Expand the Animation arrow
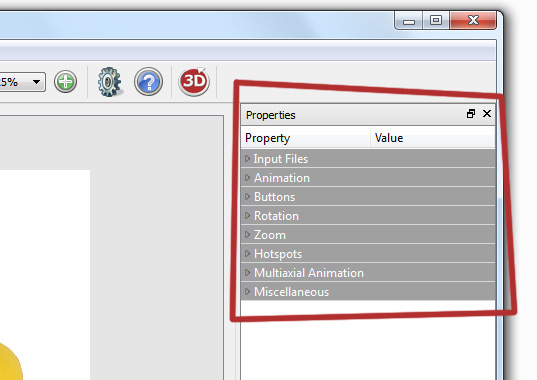Screen dimensions: 537x380 pyautogui.click(x=248, y=177)
